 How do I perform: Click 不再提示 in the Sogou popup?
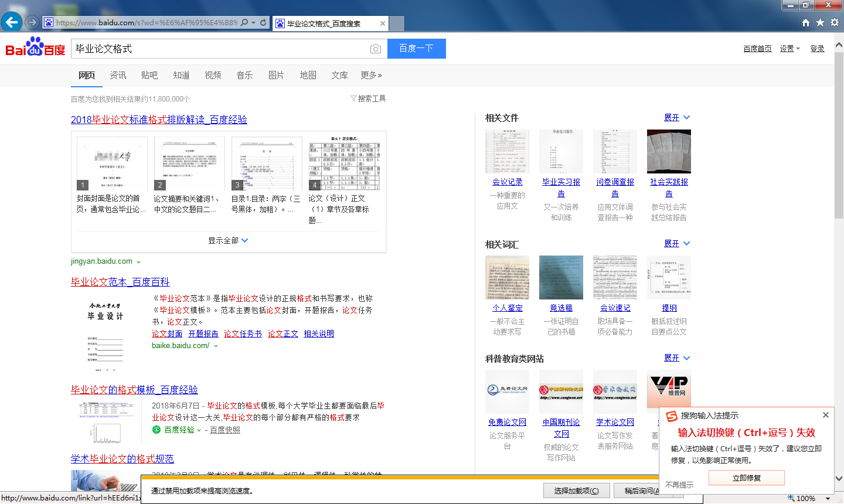679,485
